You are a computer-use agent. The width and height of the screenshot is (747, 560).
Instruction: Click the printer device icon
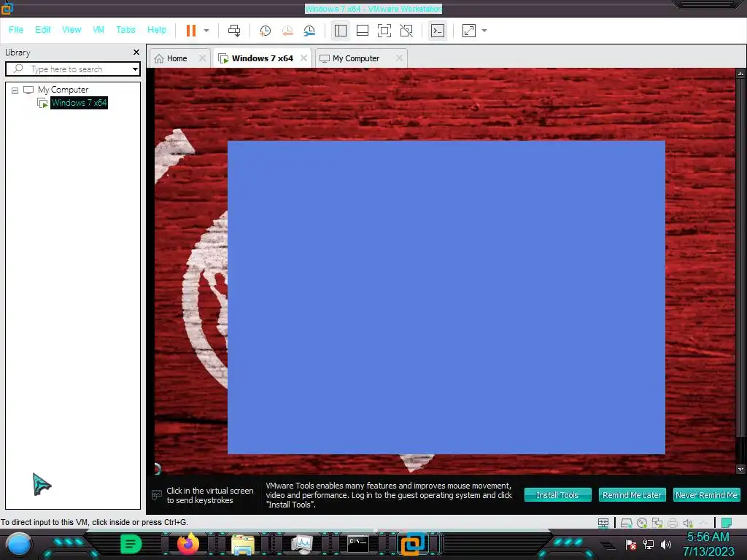click(672, 523)
